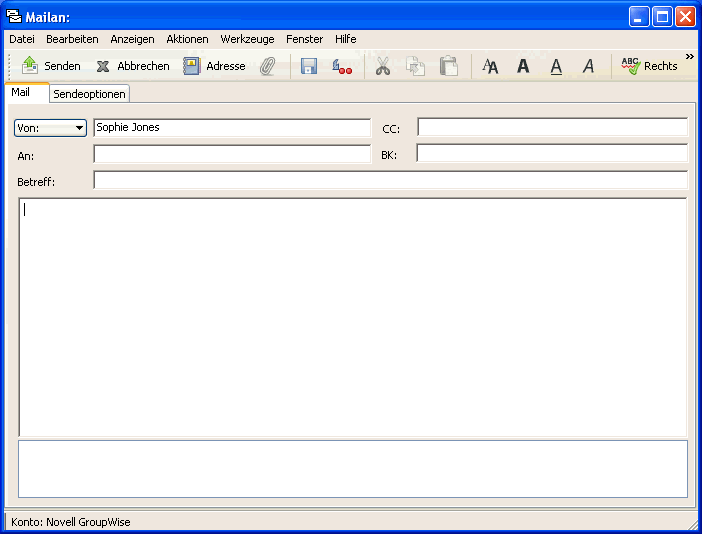Open the Datei menu

coord(22,39)
